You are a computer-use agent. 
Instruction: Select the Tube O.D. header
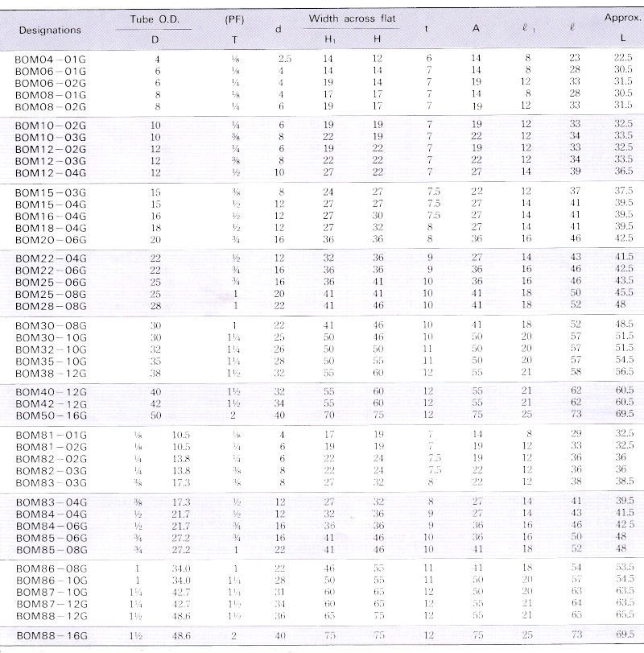pos(155,19)
